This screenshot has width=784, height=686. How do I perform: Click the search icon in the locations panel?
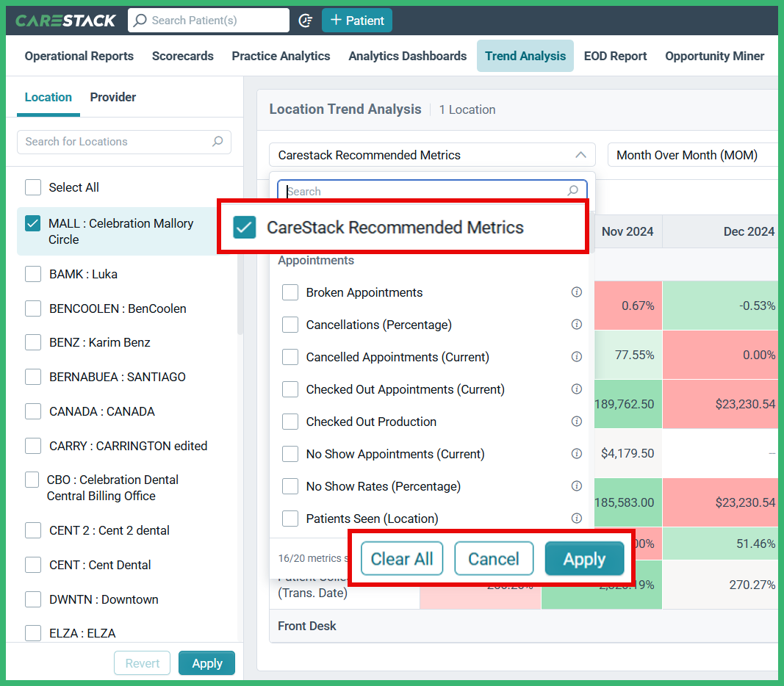[x=217, y=142]
